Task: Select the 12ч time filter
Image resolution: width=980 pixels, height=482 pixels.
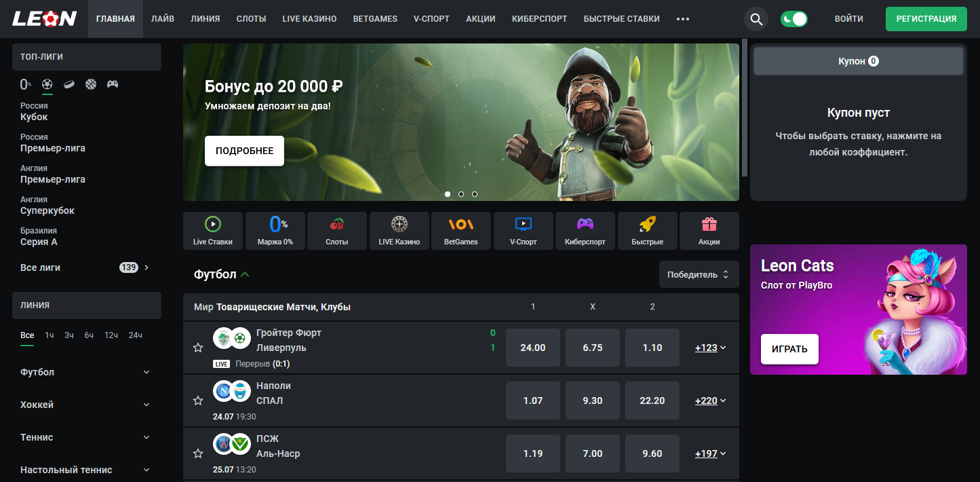Action: [x=111, y=335]
